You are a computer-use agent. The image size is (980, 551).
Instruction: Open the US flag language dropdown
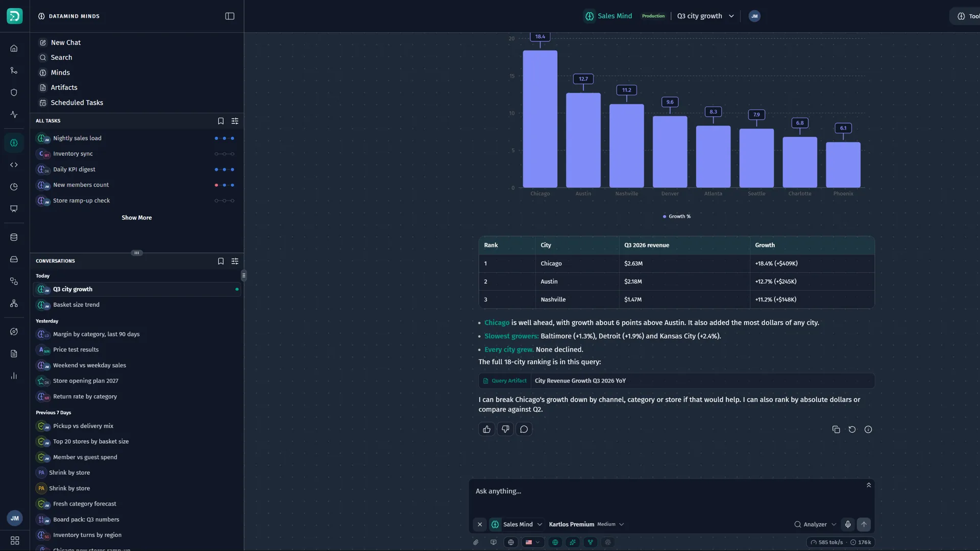coord(532,542)
